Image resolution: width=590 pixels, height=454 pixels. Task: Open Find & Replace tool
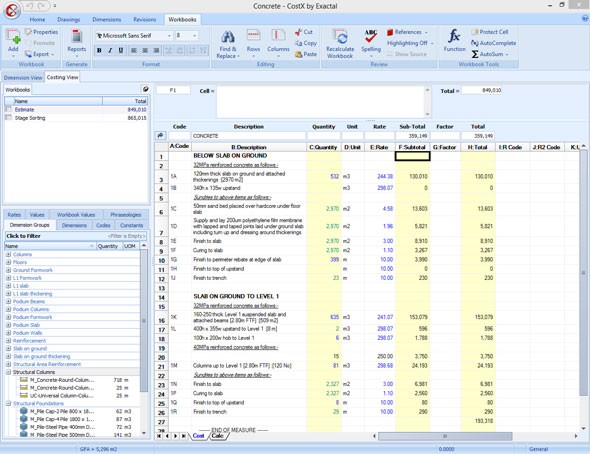[228, 44]
